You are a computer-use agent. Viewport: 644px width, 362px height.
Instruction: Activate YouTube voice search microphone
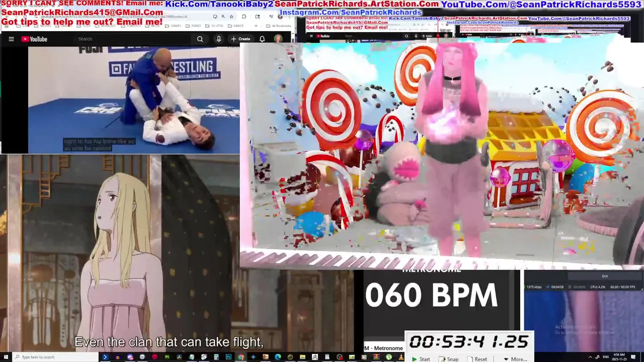(218, 39)
